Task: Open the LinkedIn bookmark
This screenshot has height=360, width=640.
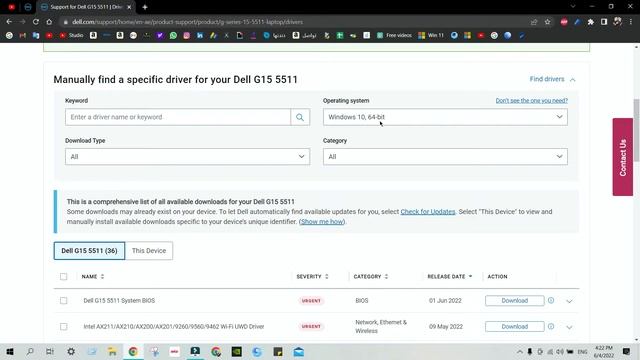Action: tap(200, 36)
